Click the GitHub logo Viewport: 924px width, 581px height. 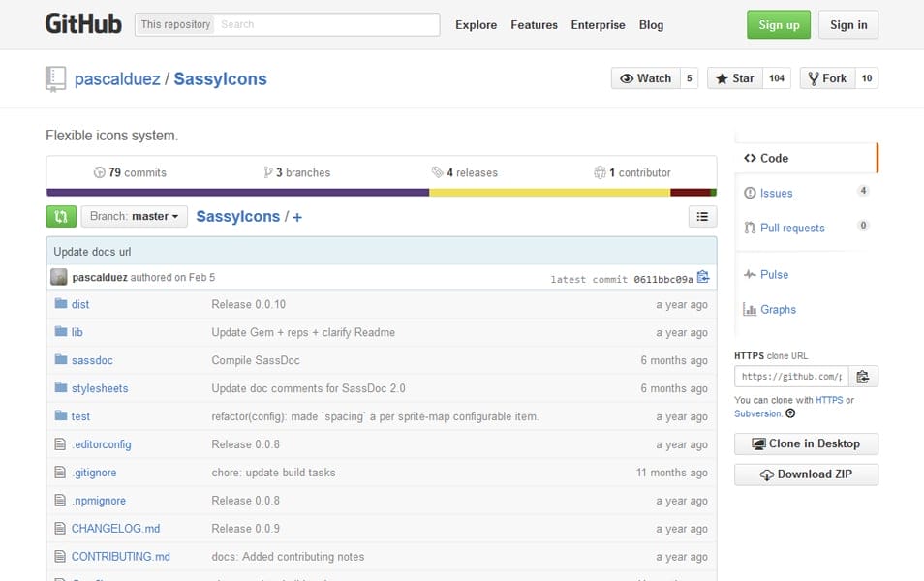(83, 24)
